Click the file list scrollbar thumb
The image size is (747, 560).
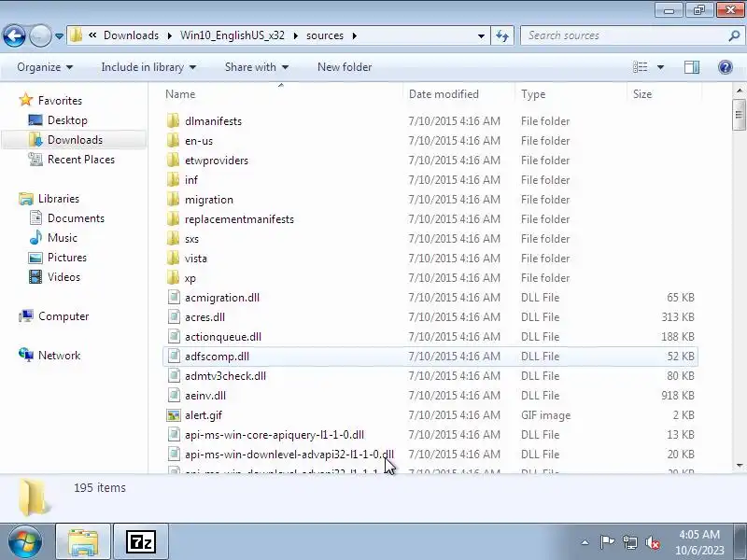coord(739,114)
